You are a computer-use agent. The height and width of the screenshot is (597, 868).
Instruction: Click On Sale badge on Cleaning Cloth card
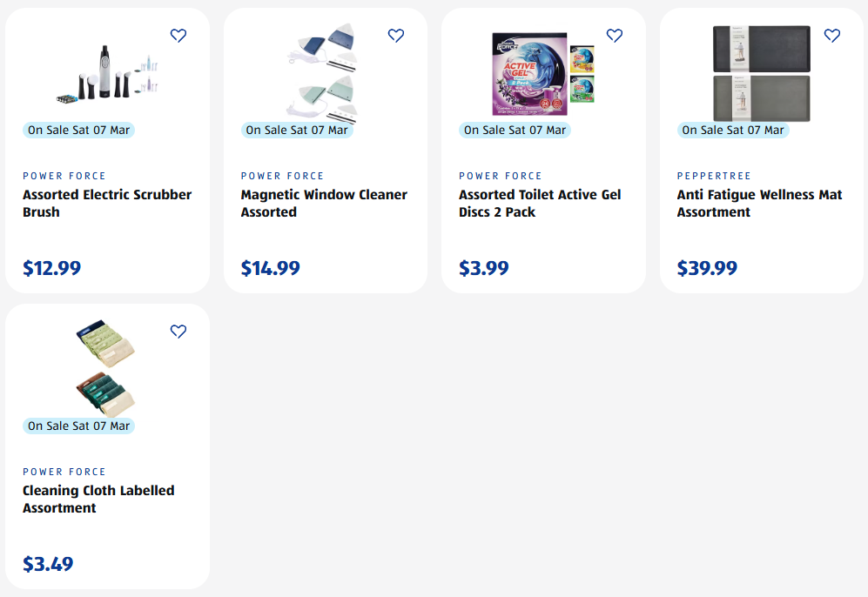coord(78,426)
